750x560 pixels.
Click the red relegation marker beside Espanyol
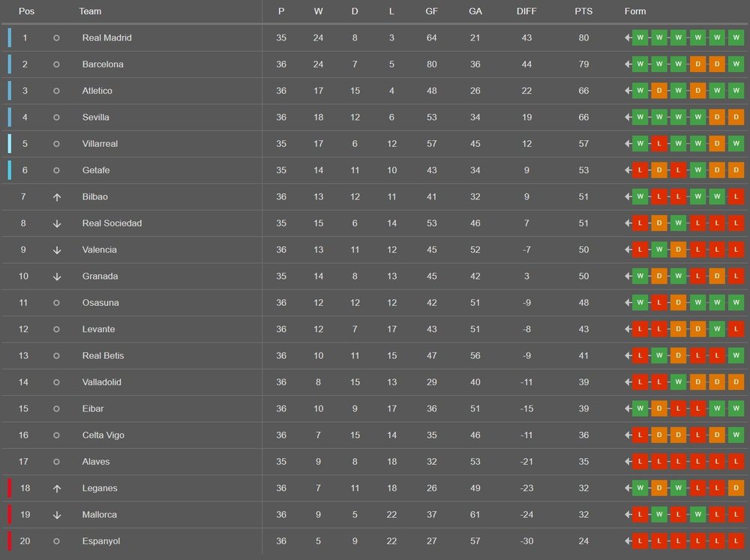[9, 541]
